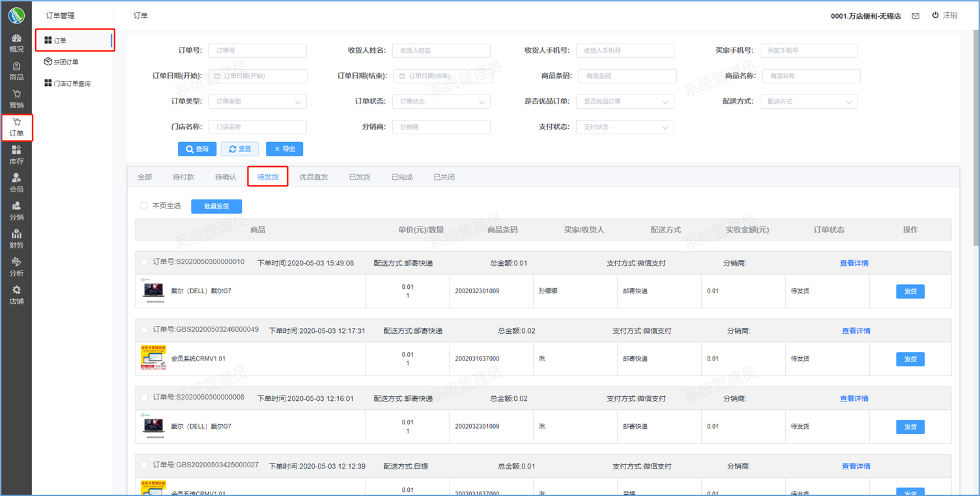The height and width of the screenshot is (496, 980).
Task: Open the 营销 marketing sidebar icon
Action: point(16,99)
